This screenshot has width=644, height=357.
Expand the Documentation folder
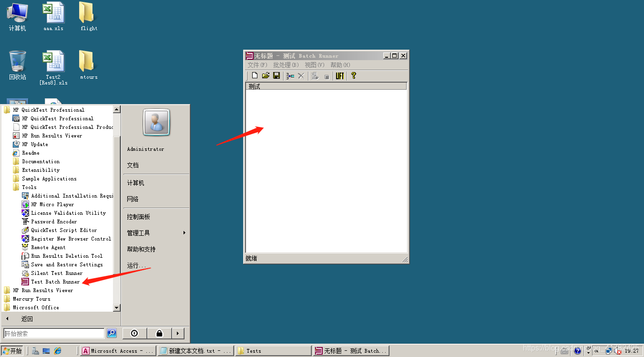[36, 161]
